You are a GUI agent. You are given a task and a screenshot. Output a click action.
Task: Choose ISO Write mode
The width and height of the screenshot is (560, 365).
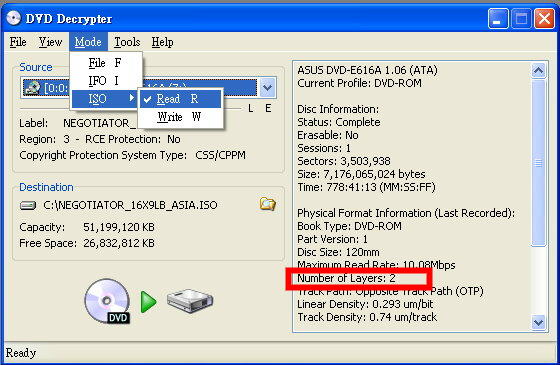180,116
